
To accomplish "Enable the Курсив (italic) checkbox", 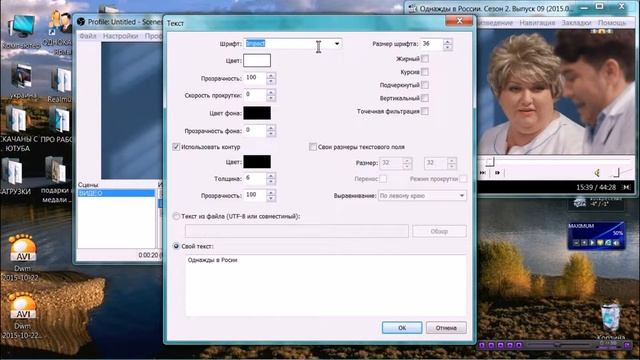I will pos(425,72).
